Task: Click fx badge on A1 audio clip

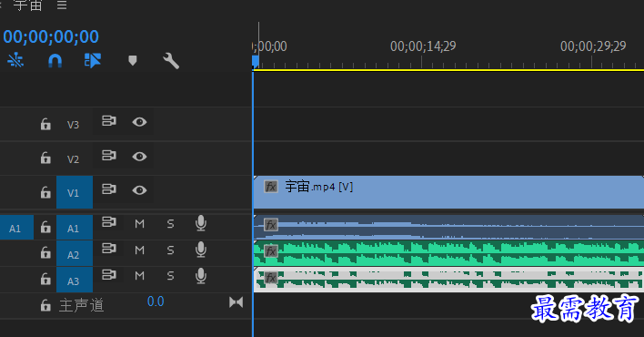Action: pos(271,225)
